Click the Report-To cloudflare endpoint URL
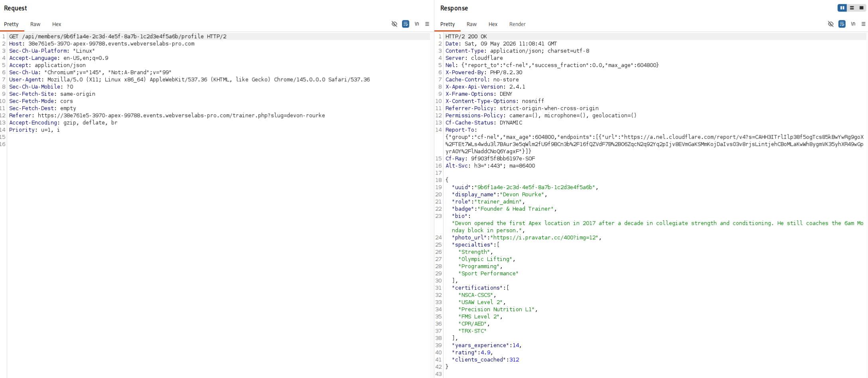868x378 pixels. pos(654,144)
